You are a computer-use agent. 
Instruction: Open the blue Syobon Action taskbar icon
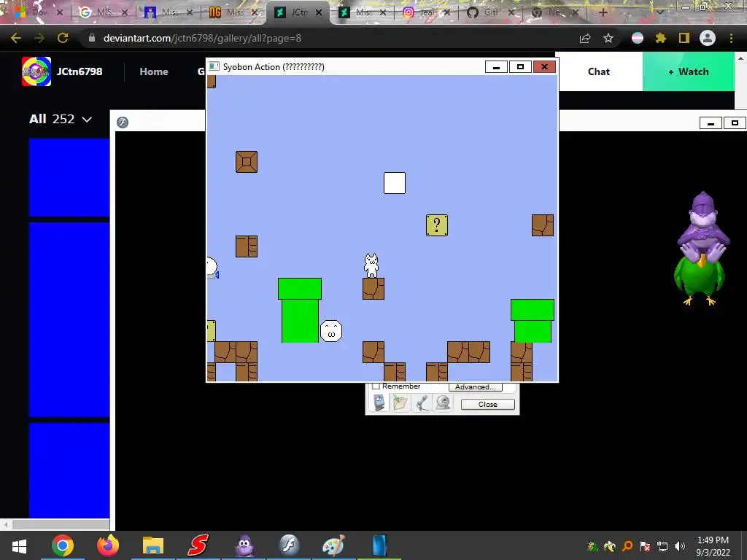[x=379, y=545]
